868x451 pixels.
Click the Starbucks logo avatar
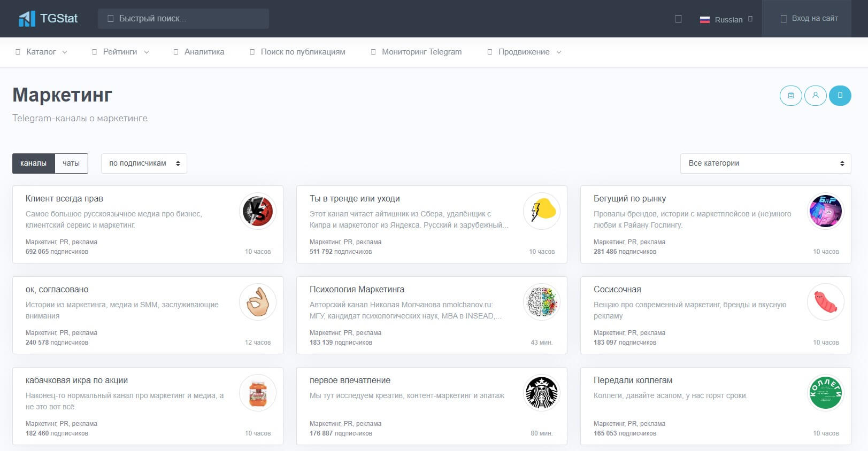pos(542,393)
